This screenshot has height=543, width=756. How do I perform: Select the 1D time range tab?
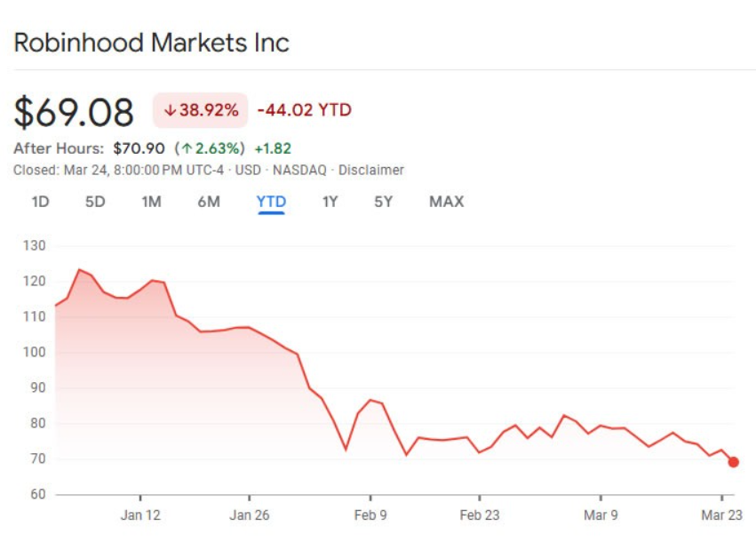[x=40, y=202]
